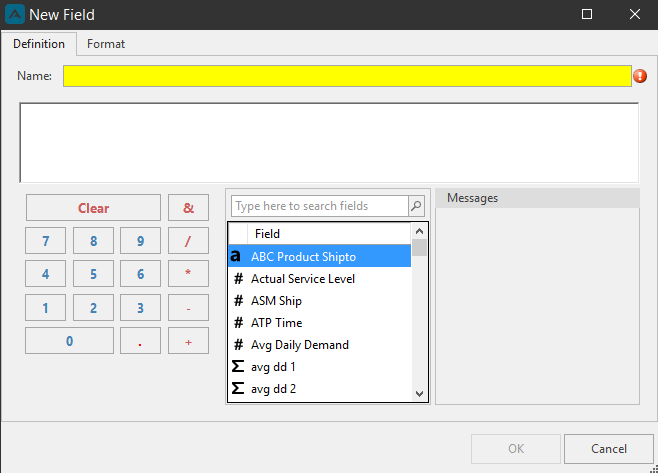Click keypad number 3

[140, 308]
